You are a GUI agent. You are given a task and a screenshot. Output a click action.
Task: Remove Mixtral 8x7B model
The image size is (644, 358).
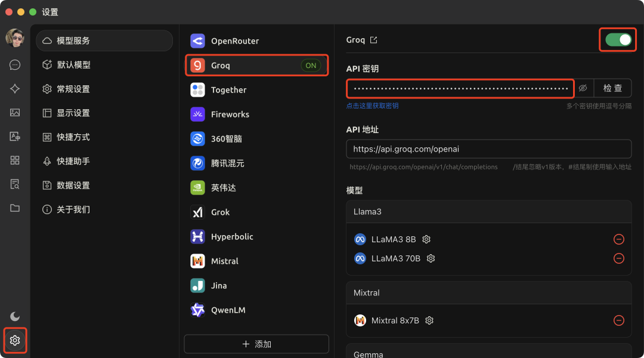(x=618, y=320)
